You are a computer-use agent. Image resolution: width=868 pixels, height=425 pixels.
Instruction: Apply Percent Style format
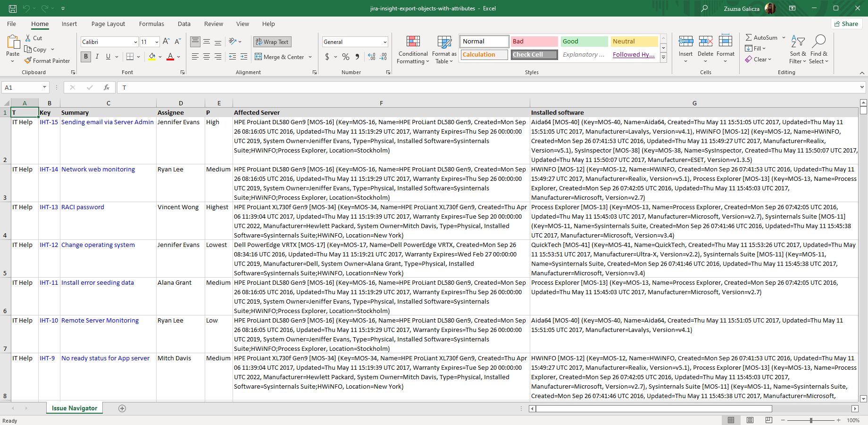click(346, 57)
